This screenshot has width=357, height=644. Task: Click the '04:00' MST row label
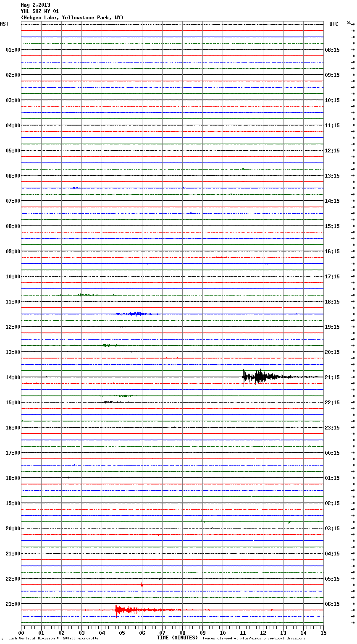coord(13,126)
